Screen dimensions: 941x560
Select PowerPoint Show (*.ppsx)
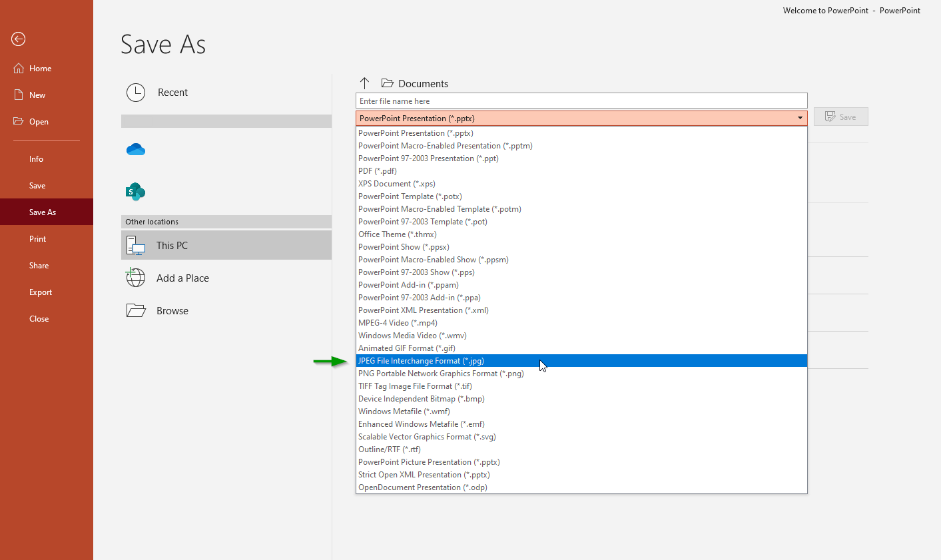pyautogui.click(x=581, y=247)
